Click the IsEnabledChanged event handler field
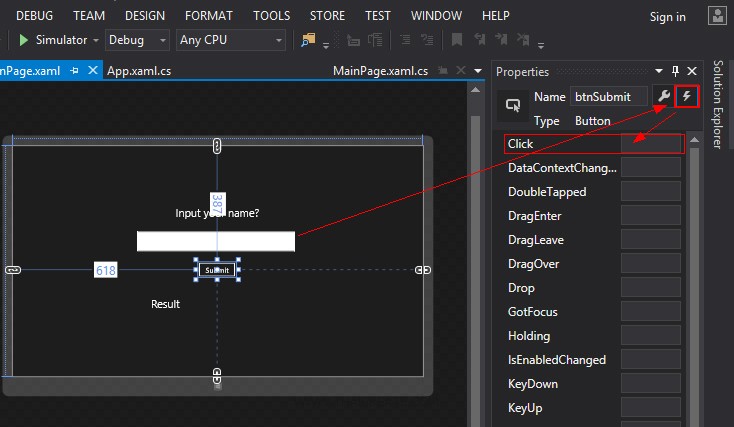734x427 pixels. tap(651, 359)
